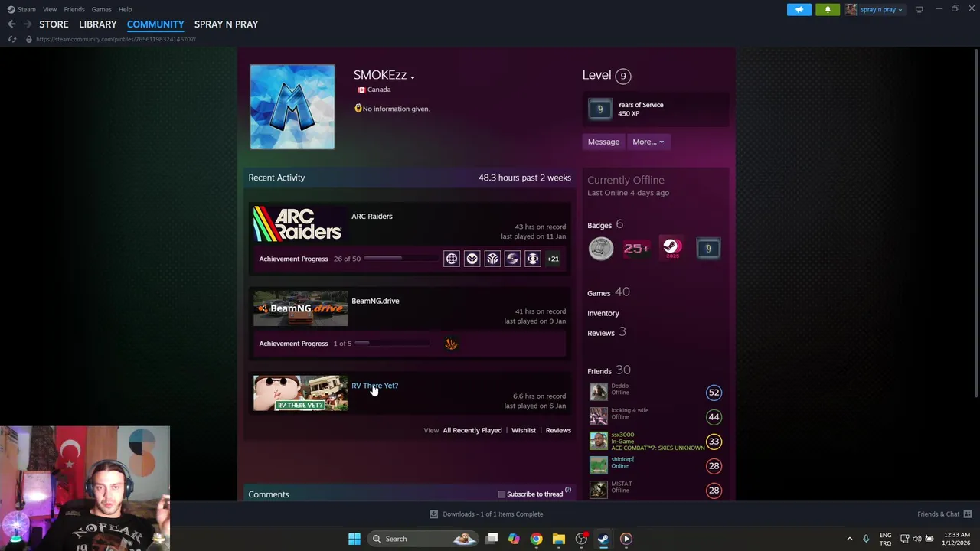This screenshot has height=551, width=980.
Task: Click the fifth ARC Raiders achievement icon
Action: 533,259
